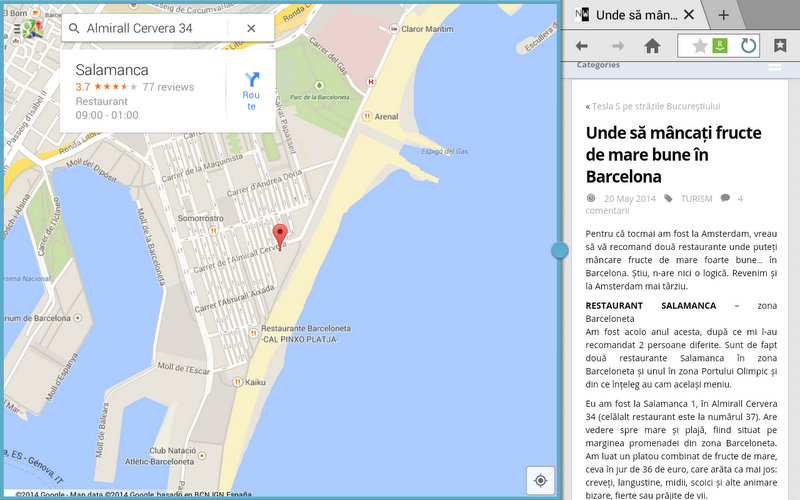Select the Aquarium de Barcelona marker
Screen dimensions: 800x500
pyautogui.click(x=78, y=318)
